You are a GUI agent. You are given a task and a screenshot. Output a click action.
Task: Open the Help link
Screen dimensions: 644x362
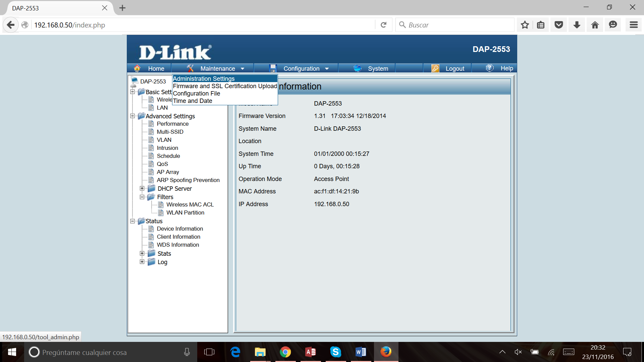click(x=507, y=68)
